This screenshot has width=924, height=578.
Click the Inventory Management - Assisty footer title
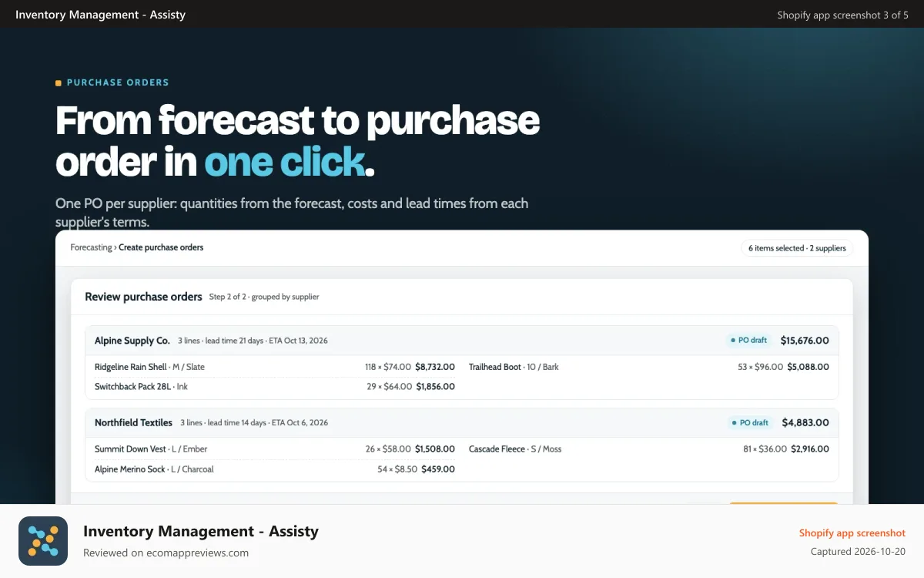coord(201,531)
